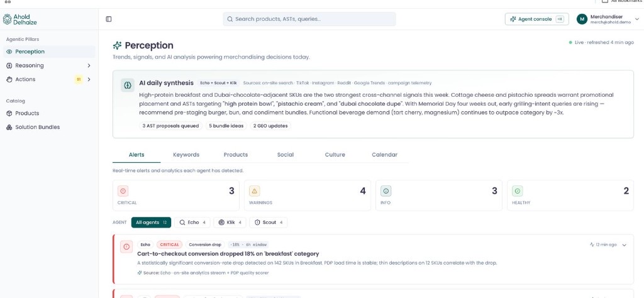Click the Solution Bundles icon in sidebar
Screen dimensions: 644x298
pyautogui.click(x=9, y=127)
